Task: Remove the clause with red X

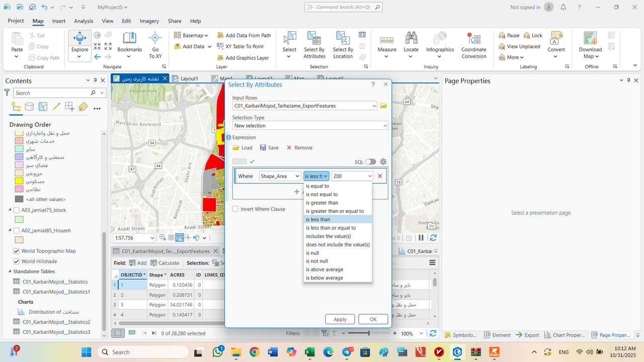Action: coord(380,176)
